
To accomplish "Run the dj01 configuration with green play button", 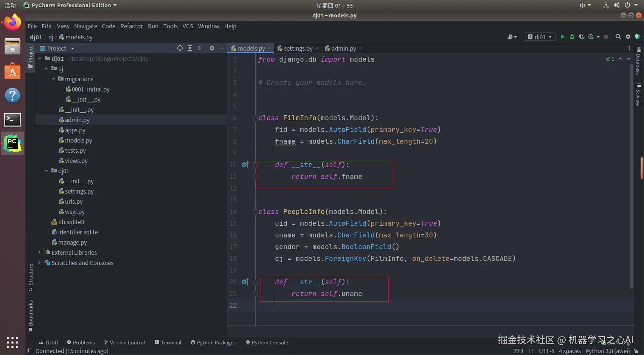I will click(562, 37).
